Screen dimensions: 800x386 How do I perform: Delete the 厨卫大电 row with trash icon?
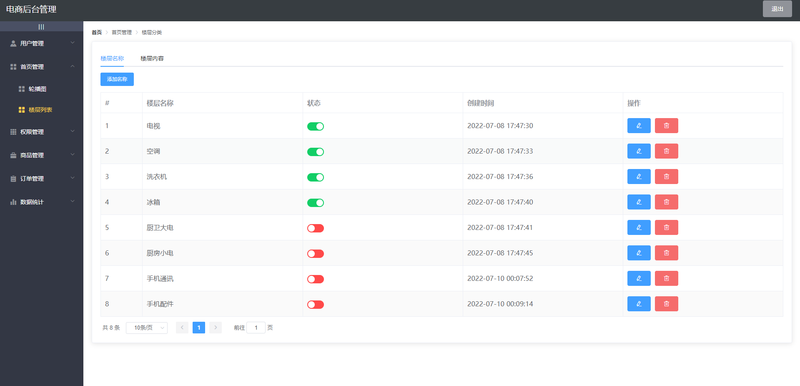pyautogui.click(x=666, y=227)
